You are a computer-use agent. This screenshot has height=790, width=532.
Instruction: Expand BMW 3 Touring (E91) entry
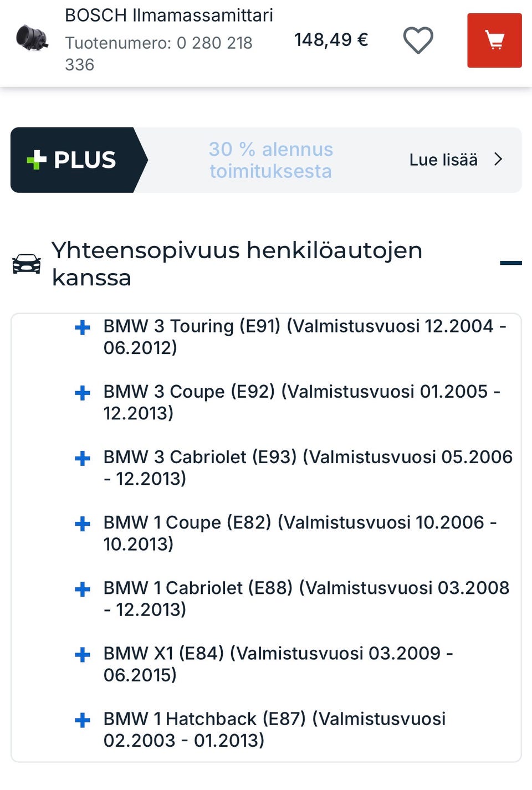pyautogui.click(x=83, y=327)
